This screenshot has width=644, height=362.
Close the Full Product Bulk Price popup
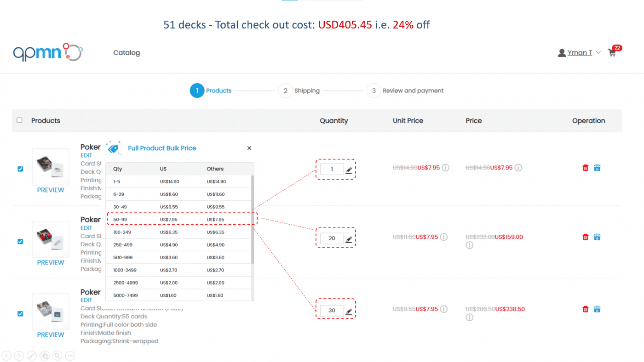click(x=249, y=148)
